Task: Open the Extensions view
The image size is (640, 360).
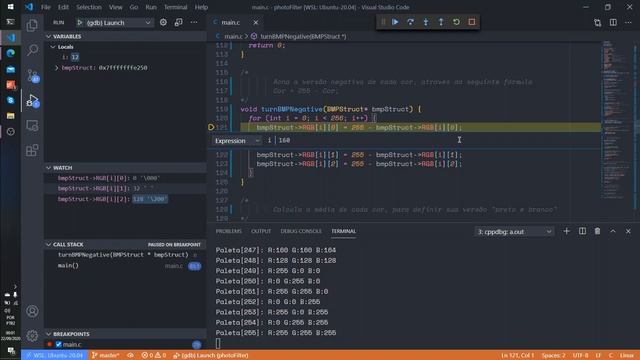Action: 32,150
